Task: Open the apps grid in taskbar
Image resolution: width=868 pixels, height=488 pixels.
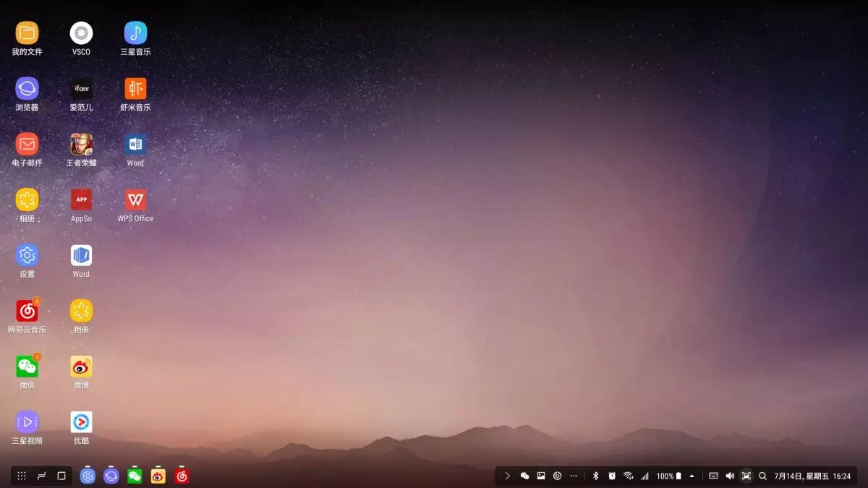Action: point(22,476)
